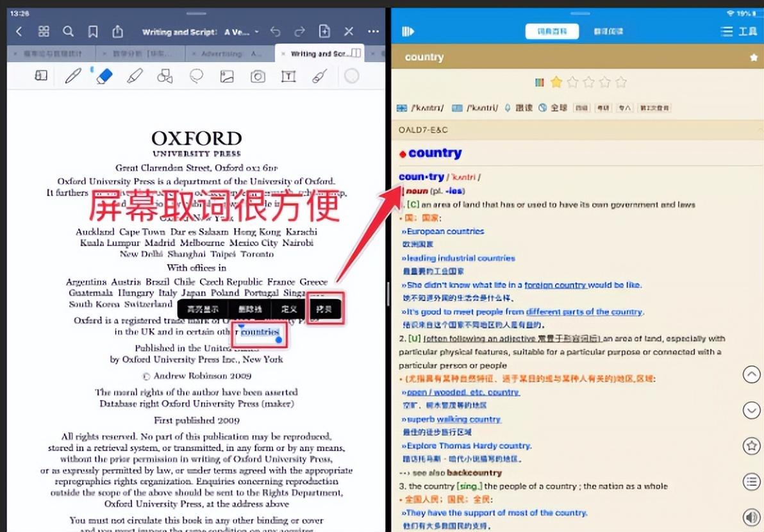Screen dimensions: 764x532
Task: Open the 'different parts of the country' link
Action: (584, 312)
